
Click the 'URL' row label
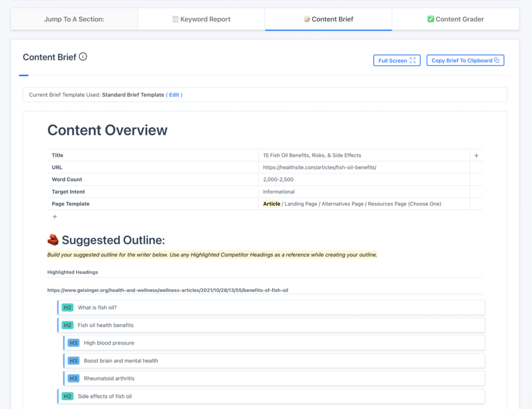tap(57, 168)
